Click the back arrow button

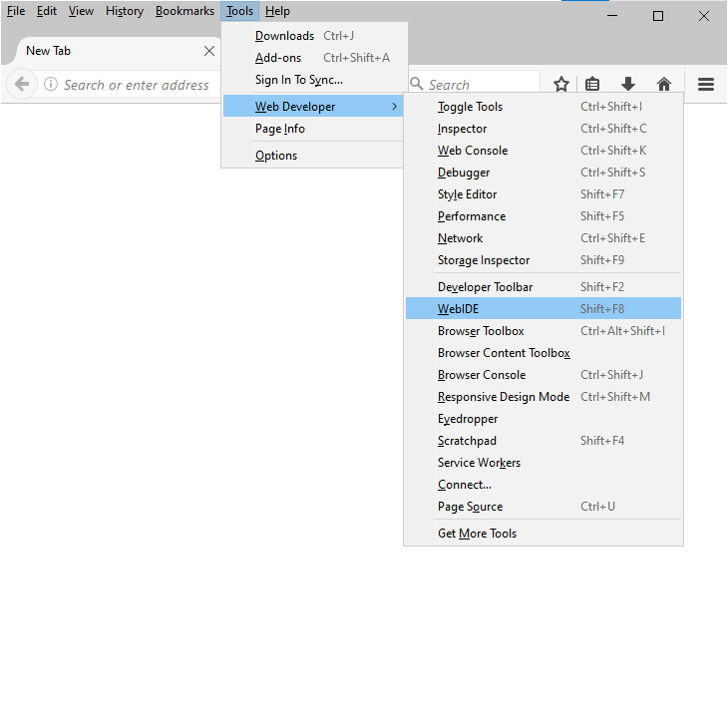[x=22, y=84]
